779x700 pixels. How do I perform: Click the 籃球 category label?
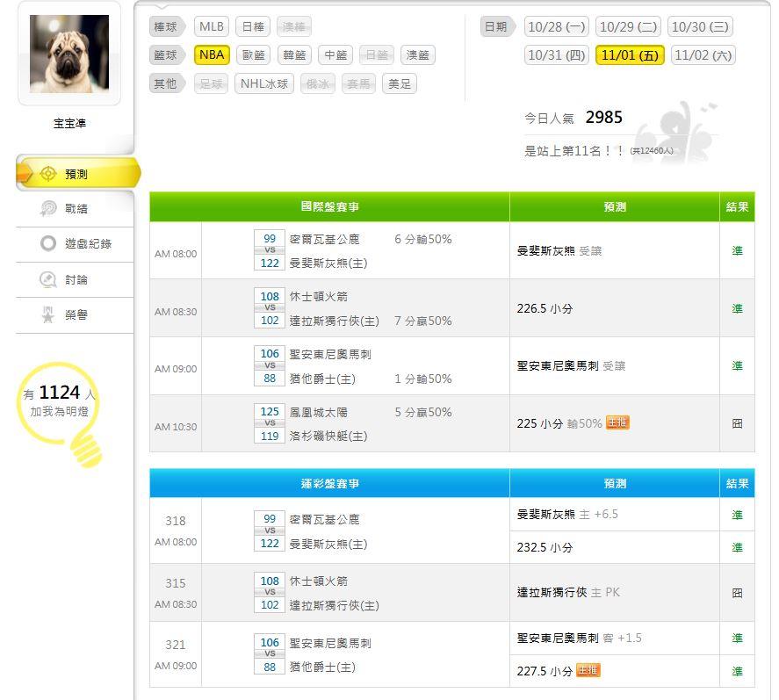pos(167,54)
